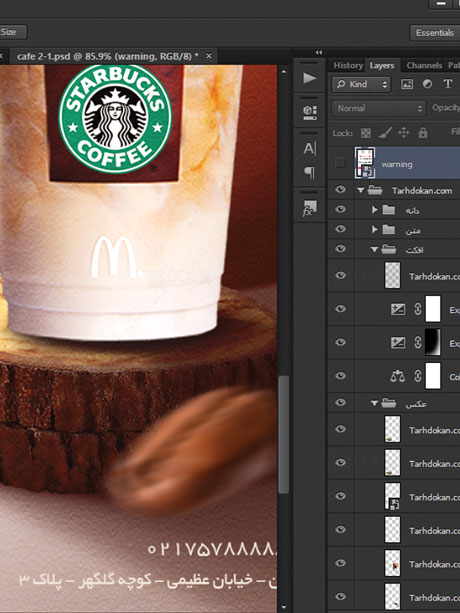460x613 pixels.
Task: Filter layers by adjustment layer icon
Action: (x=427, y=84)
